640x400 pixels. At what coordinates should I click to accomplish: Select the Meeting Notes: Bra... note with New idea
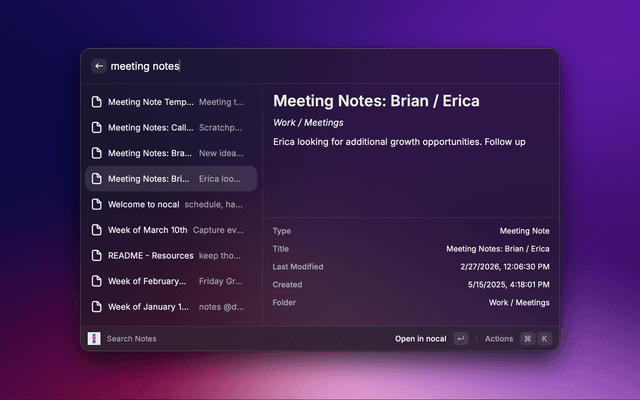[170, 153]
